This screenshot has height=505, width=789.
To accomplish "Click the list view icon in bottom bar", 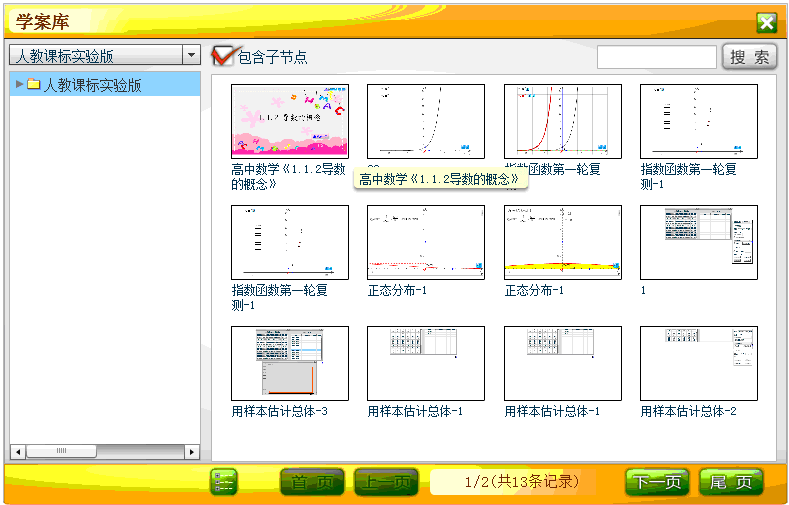I will tap(223, 482).
